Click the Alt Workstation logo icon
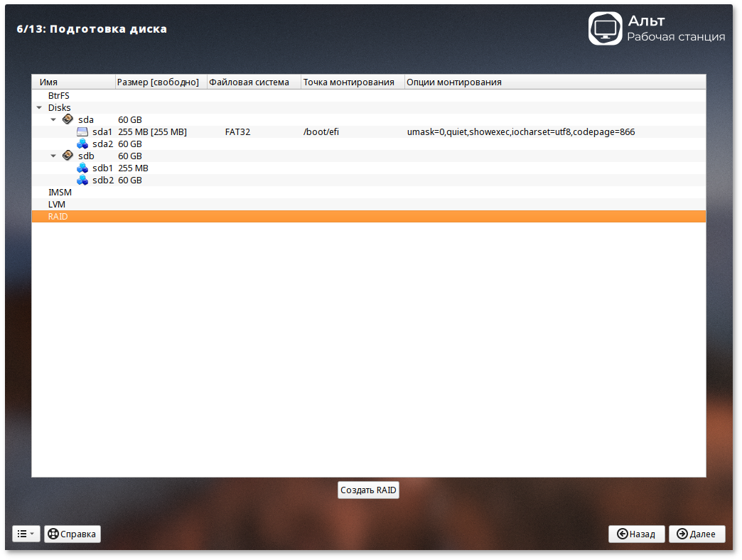 605,28
